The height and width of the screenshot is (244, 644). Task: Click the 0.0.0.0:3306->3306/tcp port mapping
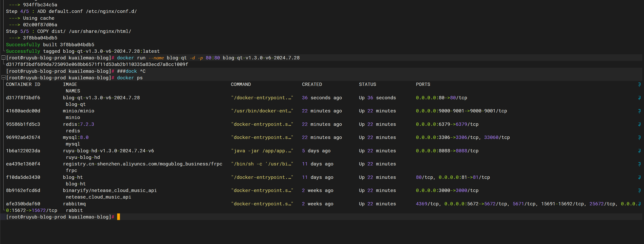[447, 137]
